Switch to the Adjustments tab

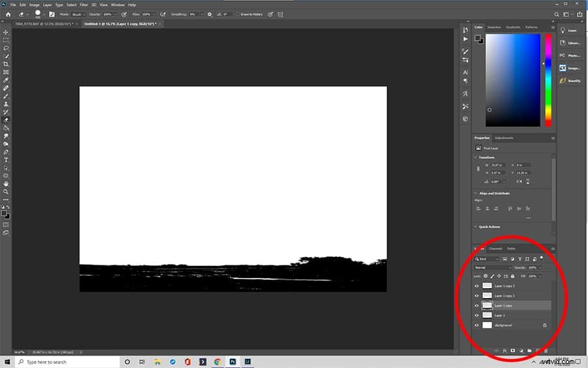click(504, 138)
